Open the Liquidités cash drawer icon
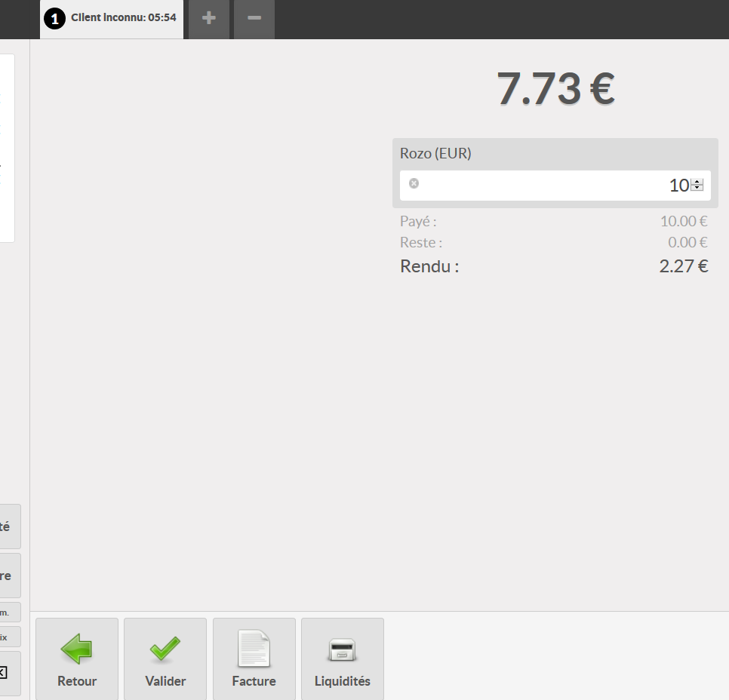 342,650
